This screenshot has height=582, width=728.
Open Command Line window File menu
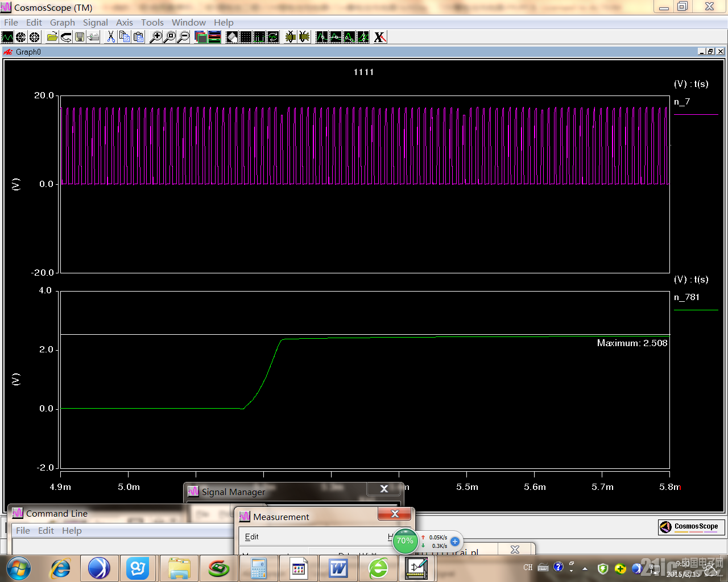(x=23, y=530)
